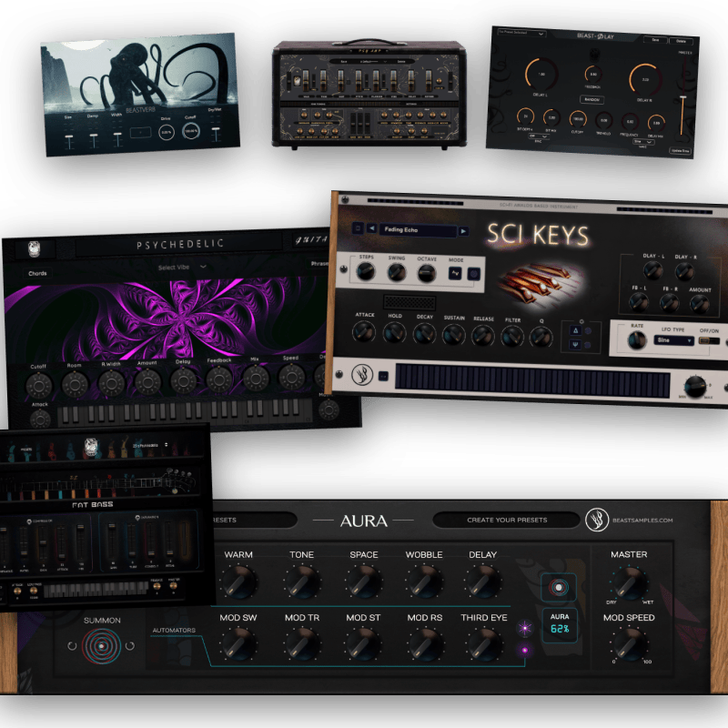This screenshot has height=728, width=728.
Task: Click the Sci Keys step sequencer strip
Action: point(532,380)
